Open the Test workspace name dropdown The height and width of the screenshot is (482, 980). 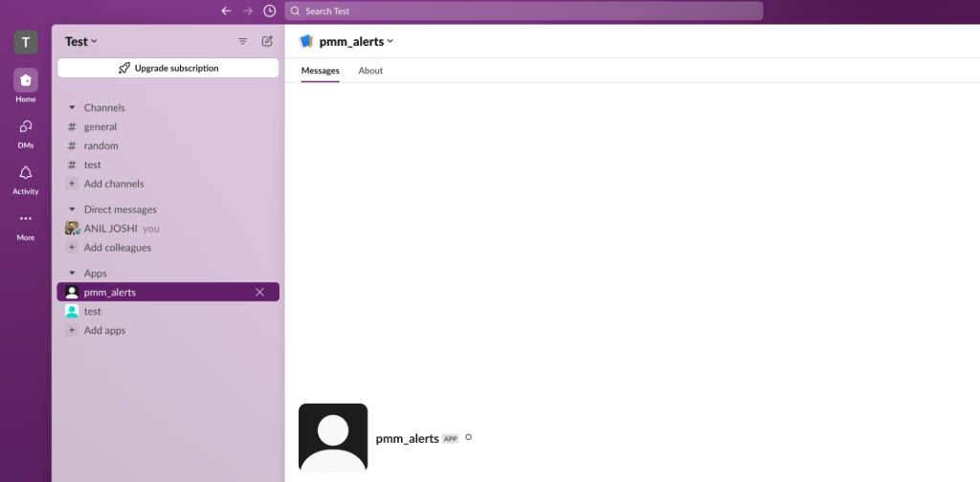[x=81, y=41]
